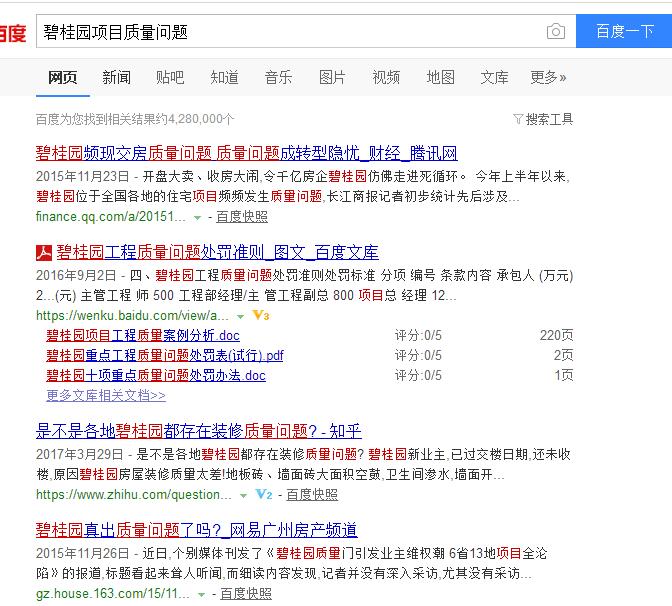
Task: Open 碧桂园真出质量问题了吗 网易 result
Action: click(196, 530)
